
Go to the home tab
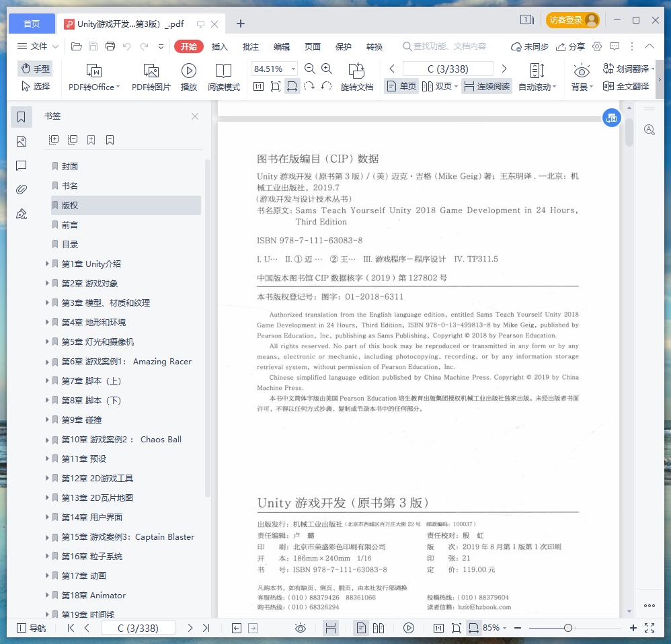[x=32, y=24]
